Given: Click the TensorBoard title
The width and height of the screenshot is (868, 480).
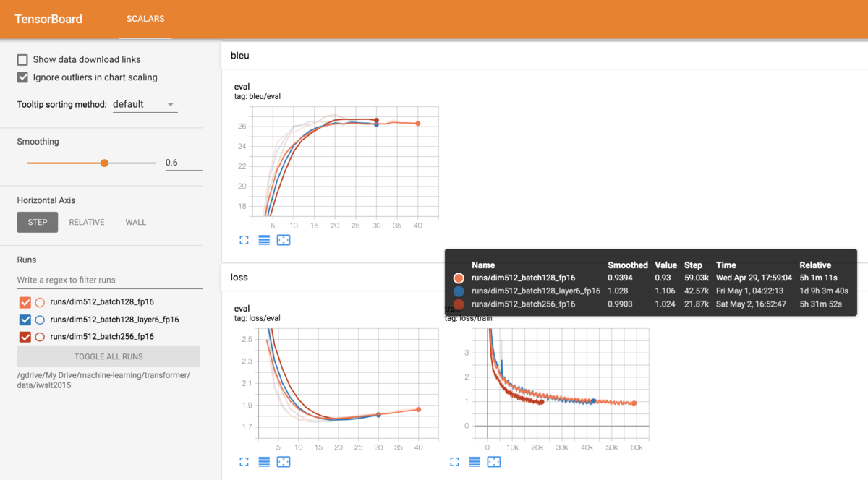Looking at the screenshot, I should (x=48, y=19).
